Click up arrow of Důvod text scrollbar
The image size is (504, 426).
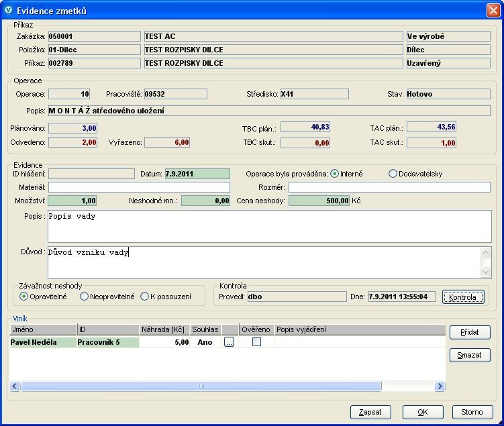[x=485, y=252]
